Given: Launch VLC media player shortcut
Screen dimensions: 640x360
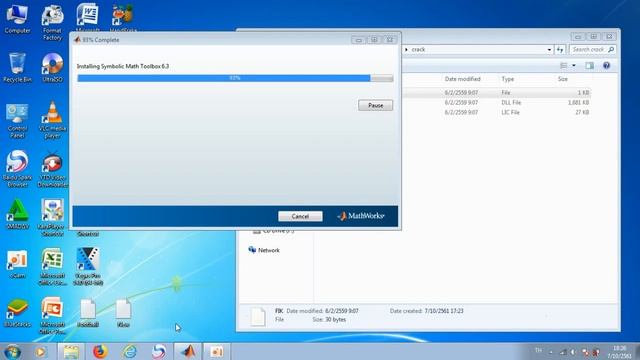Looking at the screenshot, I should tap(52, 121).
